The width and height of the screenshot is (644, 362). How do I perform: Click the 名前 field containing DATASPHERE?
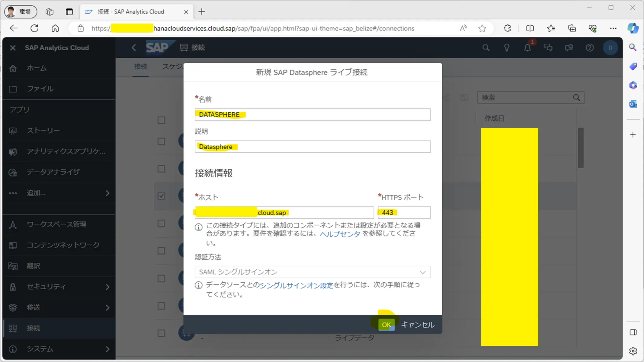(x=312, y=115)
